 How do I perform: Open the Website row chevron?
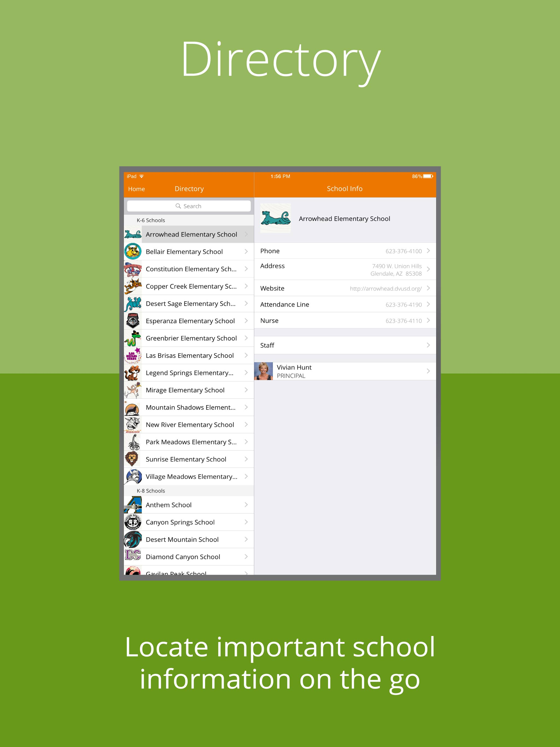pyautogui.click(x=428, y=288)
